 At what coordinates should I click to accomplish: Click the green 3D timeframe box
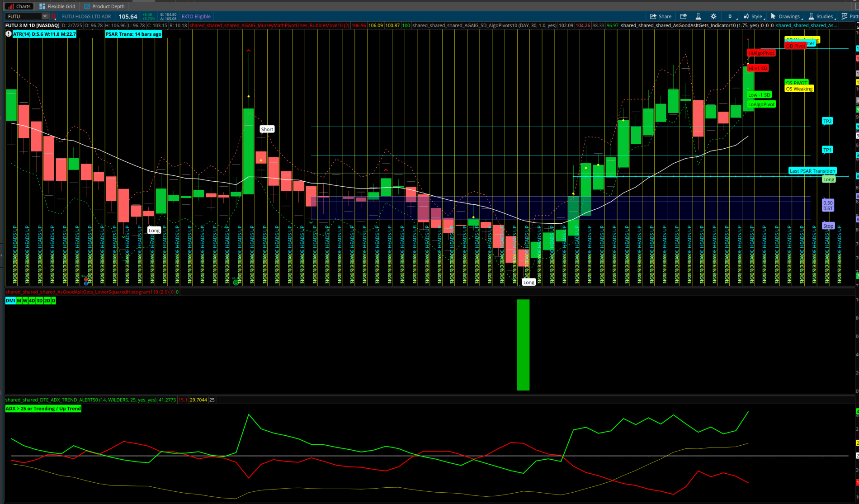39,301
